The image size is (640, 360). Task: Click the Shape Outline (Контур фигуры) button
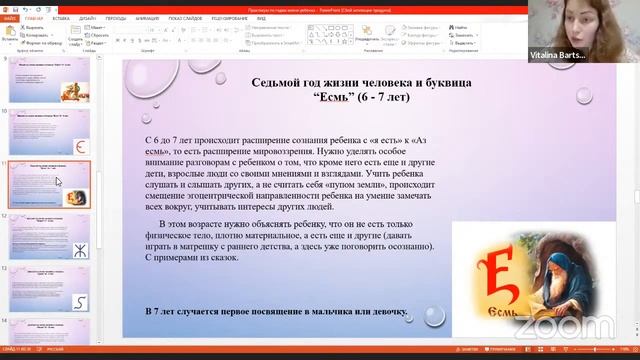click(420, 36)
